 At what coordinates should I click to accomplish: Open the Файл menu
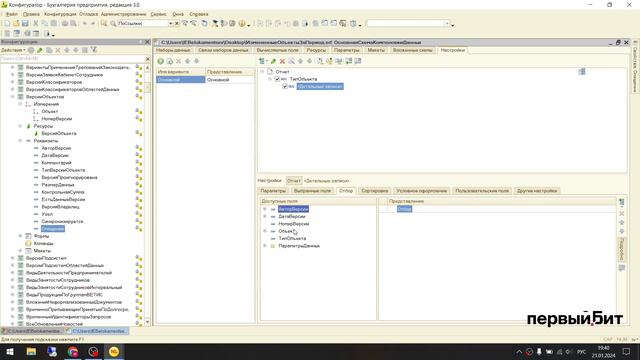tap(11, 14)
